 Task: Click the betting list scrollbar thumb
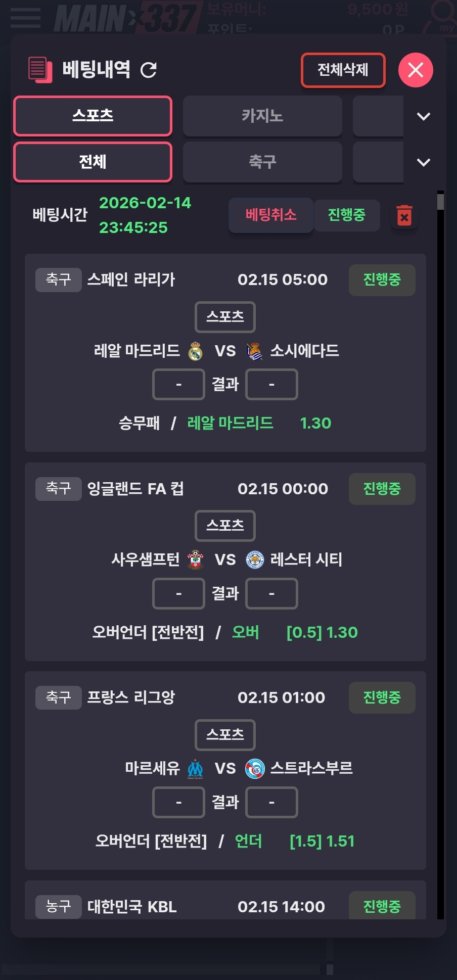tap(440, 201)
